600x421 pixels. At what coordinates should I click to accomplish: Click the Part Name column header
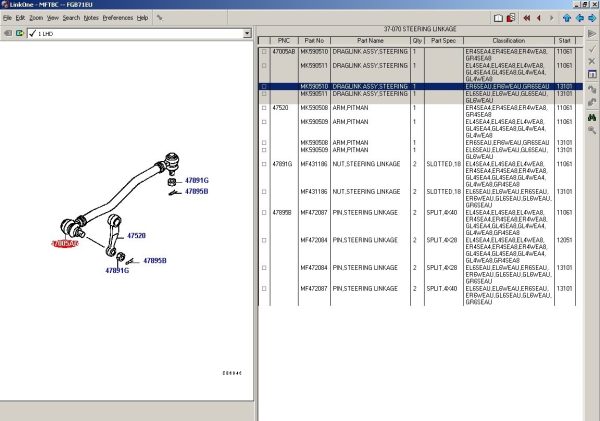370,41
